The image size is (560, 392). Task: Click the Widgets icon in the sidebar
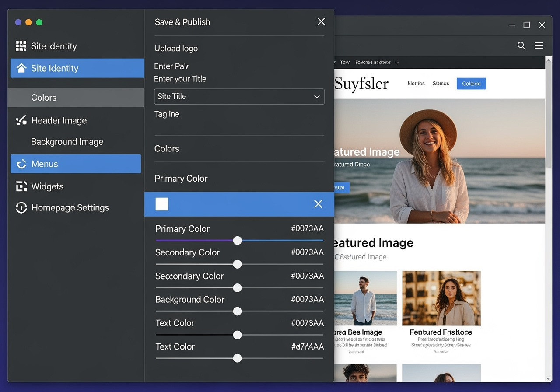[21, 186]
